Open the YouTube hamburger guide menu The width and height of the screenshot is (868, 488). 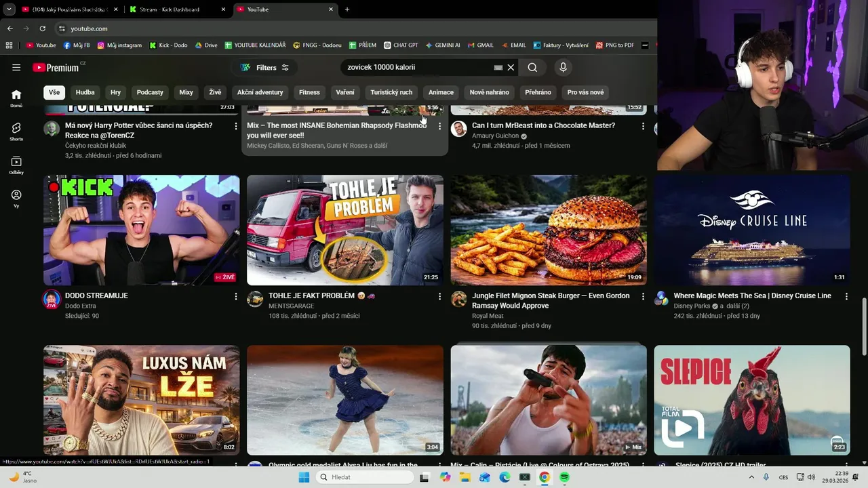pyautogui.click(x=16, y=68)
